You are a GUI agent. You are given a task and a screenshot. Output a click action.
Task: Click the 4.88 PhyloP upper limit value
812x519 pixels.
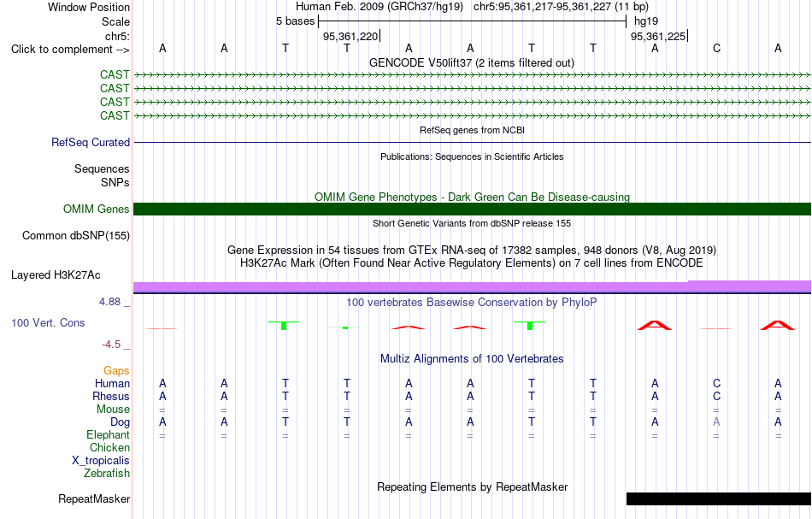pyautogui.click(x=109, y=302)
